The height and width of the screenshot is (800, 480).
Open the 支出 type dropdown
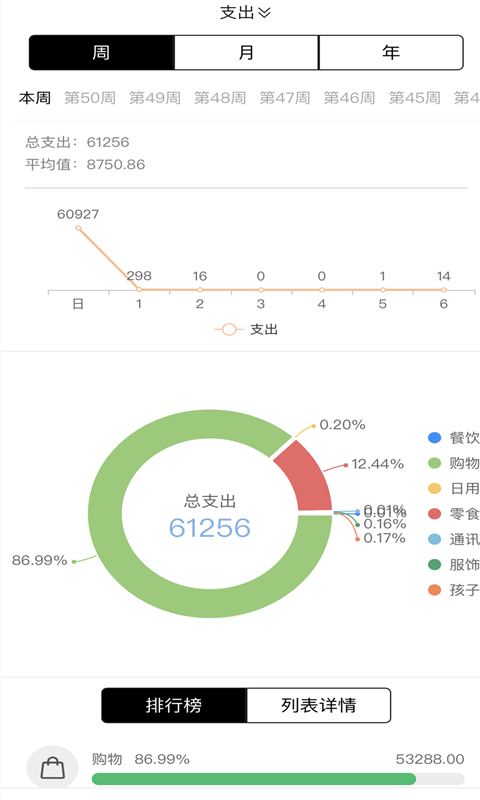click(245, 12)
